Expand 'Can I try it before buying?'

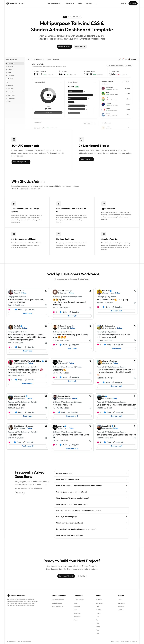[x=92, y=516]
